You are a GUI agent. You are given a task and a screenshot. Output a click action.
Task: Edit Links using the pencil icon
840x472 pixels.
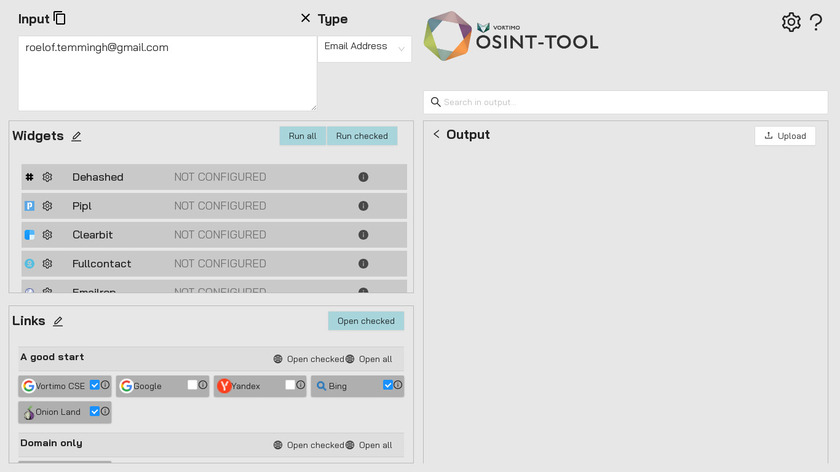(58, 321)
